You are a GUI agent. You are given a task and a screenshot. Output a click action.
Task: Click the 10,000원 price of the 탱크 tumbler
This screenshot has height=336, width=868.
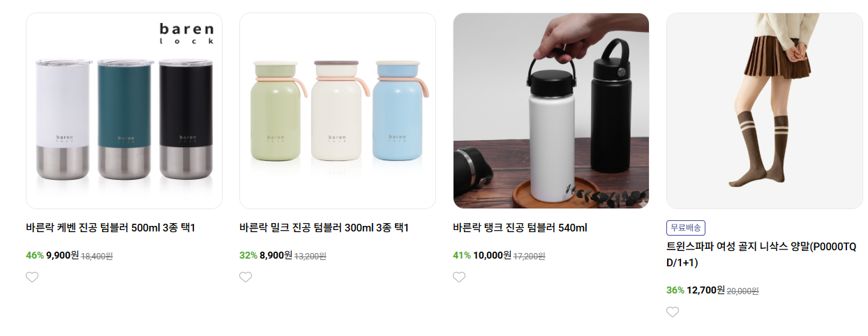tap(492, 255)
